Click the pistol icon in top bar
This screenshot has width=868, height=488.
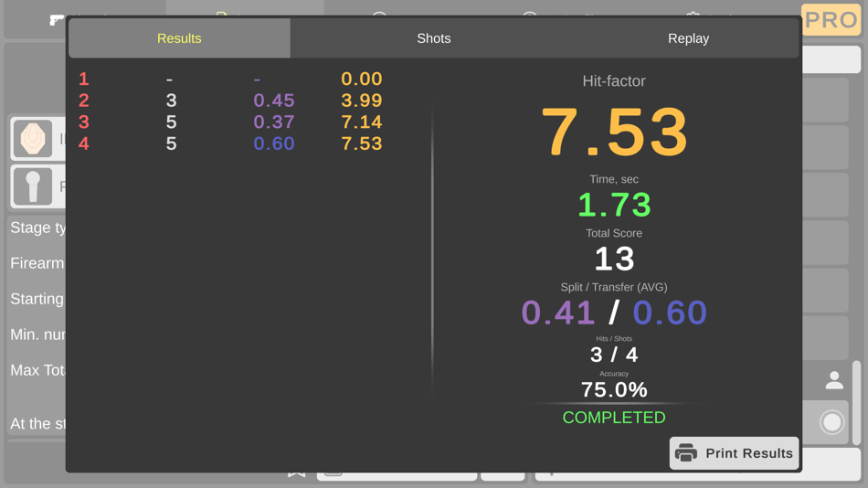56,20
